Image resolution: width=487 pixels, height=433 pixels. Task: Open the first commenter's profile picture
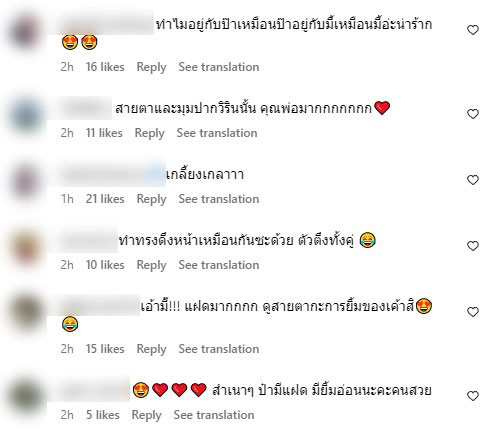pos(25,32)
